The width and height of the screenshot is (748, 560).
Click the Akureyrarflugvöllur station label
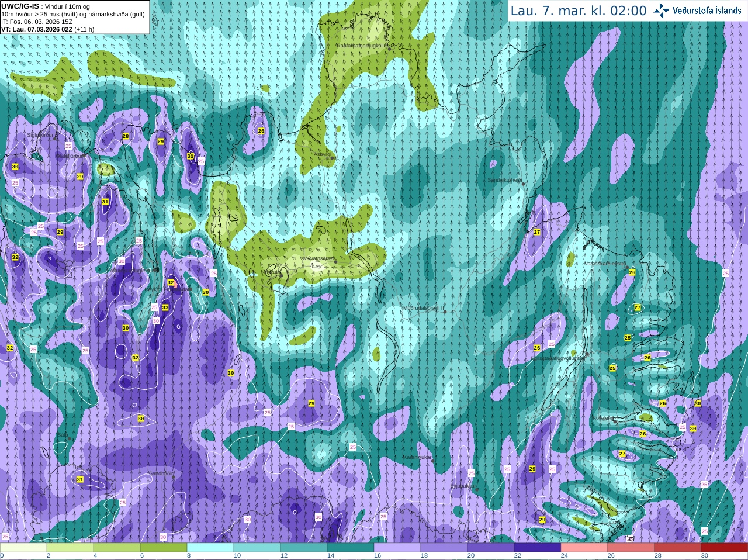click(134, 271)
